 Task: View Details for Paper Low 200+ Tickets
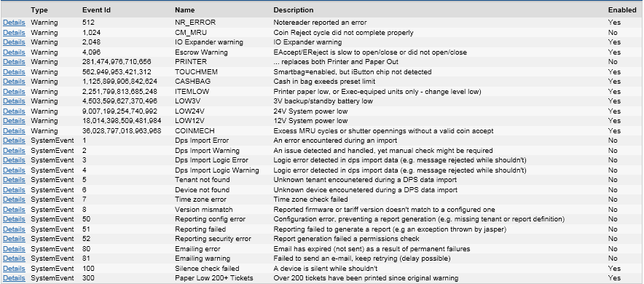(14, 279)
